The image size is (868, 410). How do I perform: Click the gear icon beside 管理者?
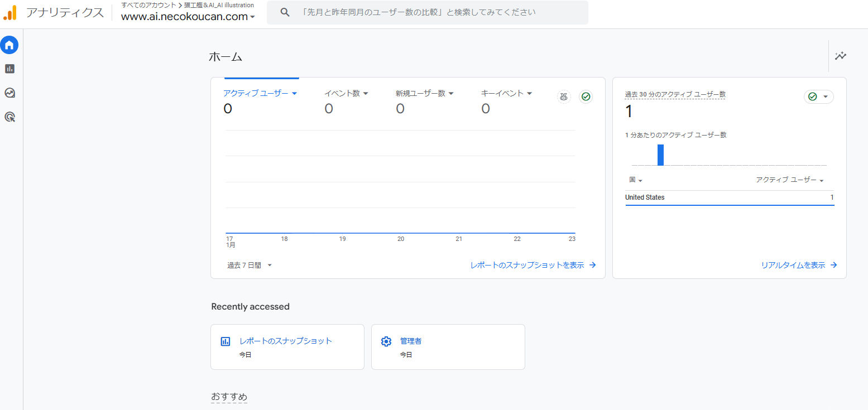386,341
